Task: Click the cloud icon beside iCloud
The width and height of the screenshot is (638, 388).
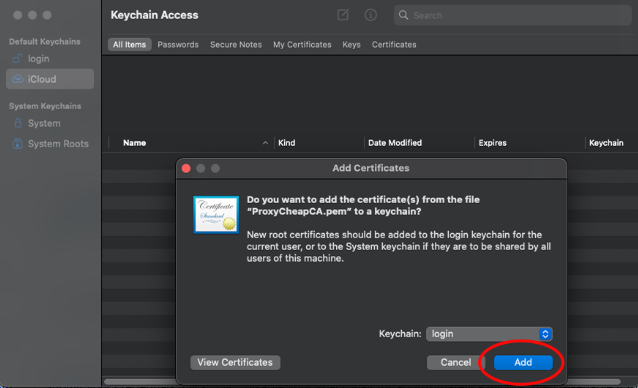Action: 17,79
